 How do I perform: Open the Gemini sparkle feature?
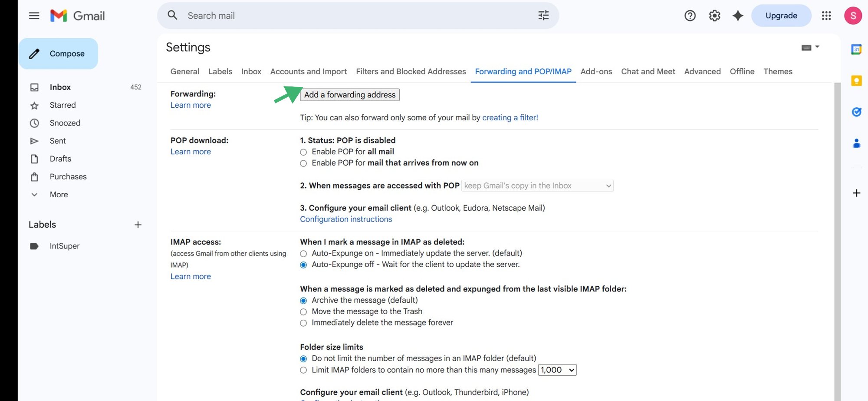(737, 16)
